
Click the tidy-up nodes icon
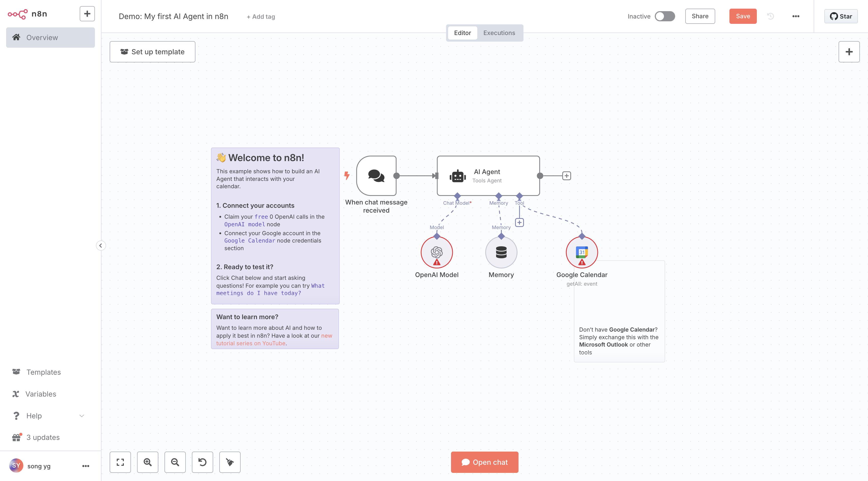pos(230,462)
